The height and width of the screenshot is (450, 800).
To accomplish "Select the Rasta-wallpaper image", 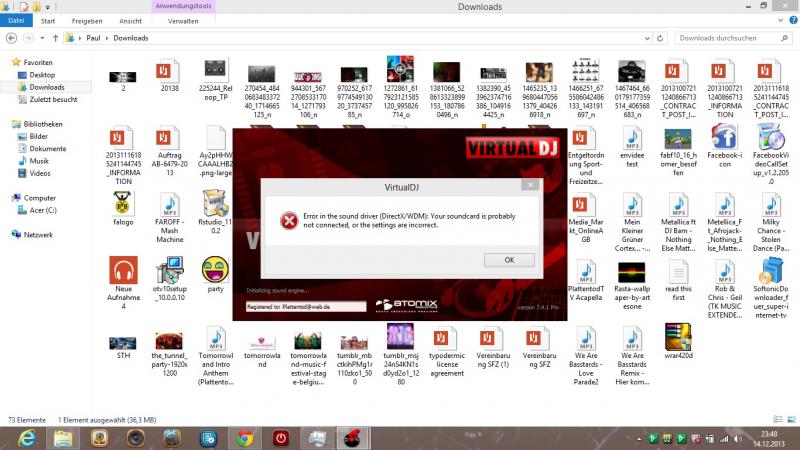I will (632, 286).
